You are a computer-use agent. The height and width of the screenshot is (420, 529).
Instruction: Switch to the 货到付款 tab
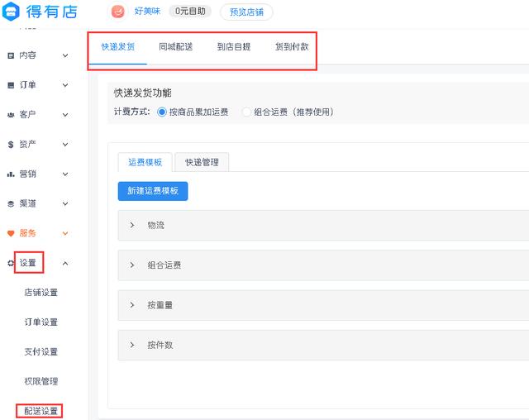coord(292,47)
